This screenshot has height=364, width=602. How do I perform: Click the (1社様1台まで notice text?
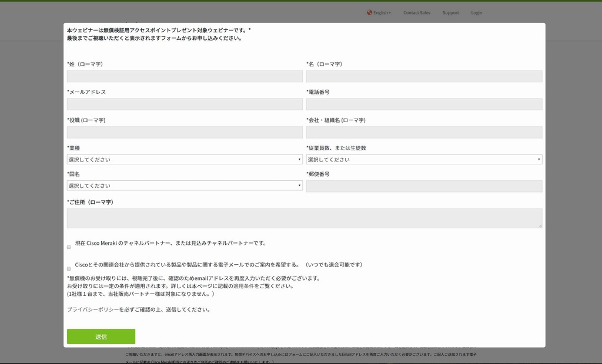141,294
